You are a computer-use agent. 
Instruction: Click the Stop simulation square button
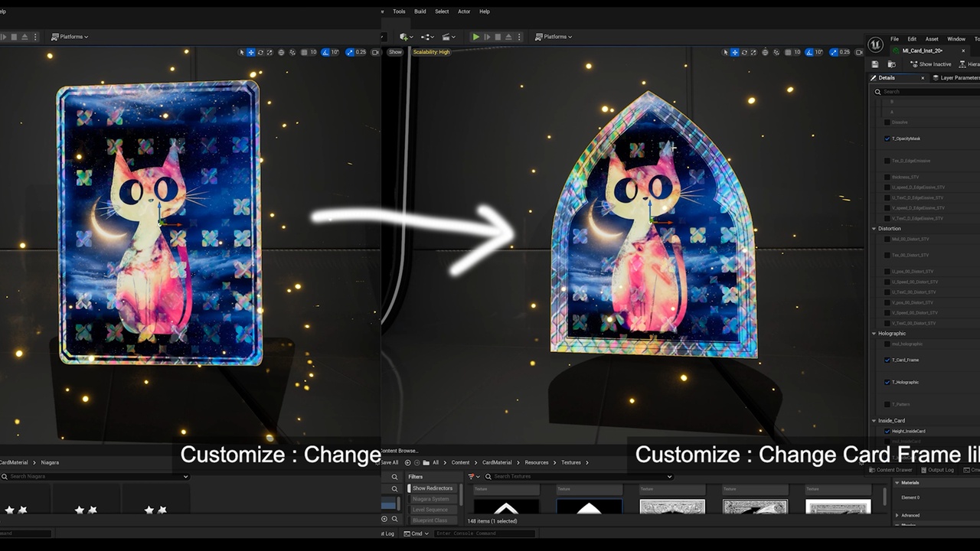[498, 37]
